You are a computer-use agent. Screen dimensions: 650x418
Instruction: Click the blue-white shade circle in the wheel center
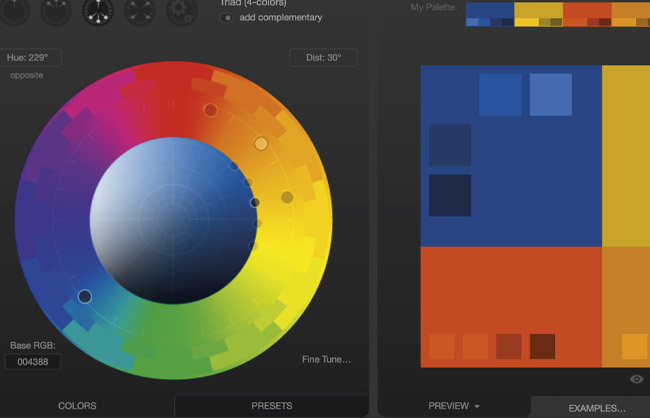(173, 221)
